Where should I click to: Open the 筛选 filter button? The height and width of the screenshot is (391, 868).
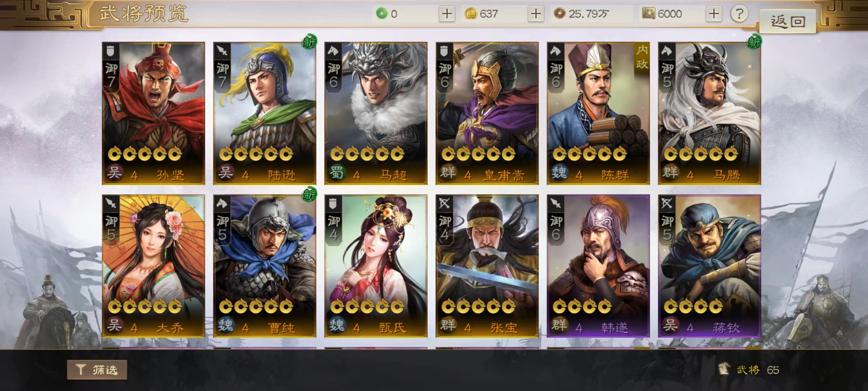pyautogui.click(x=97, y=370)
